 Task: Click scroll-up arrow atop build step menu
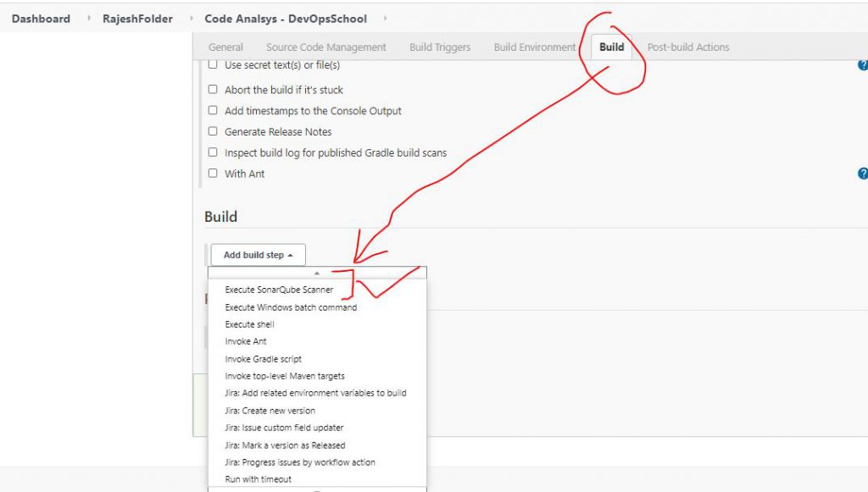pos(317,274)
